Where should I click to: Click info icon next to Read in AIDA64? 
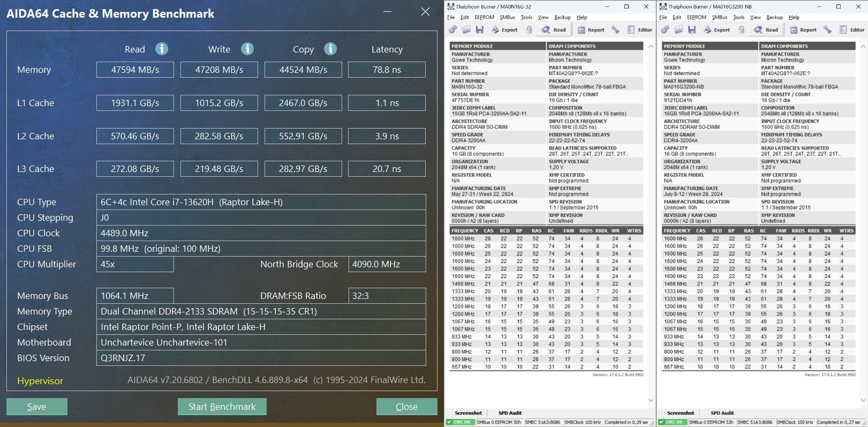pyautogui.click(x=162, y=49)
